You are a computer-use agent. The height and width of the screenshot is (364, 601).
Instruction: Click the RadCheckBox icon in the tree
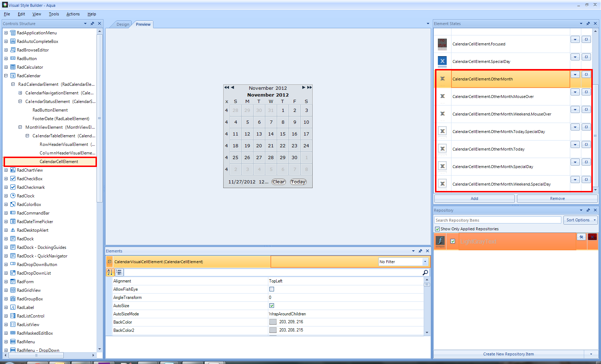(13, 178)
